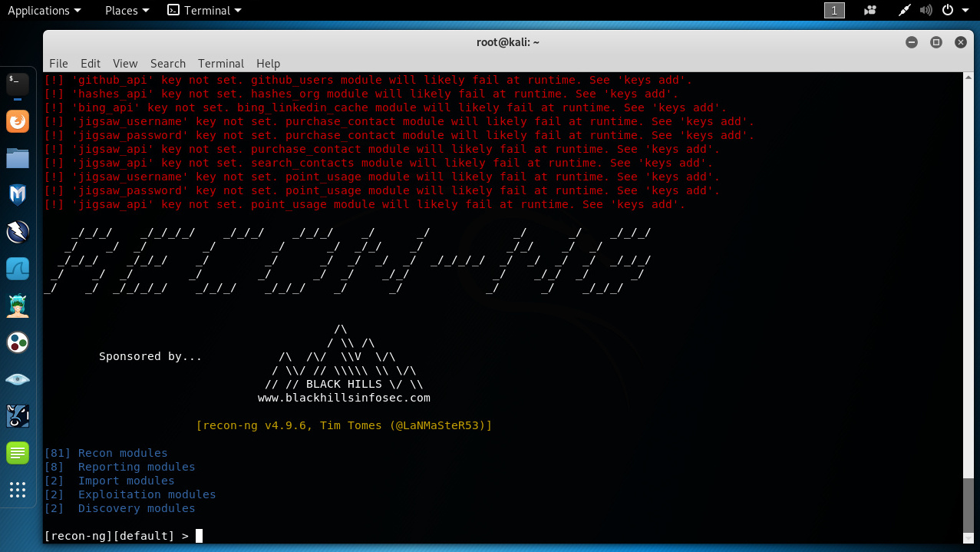
Task: Open the Applications dropdown menu
Action: [x=44, y=11]
